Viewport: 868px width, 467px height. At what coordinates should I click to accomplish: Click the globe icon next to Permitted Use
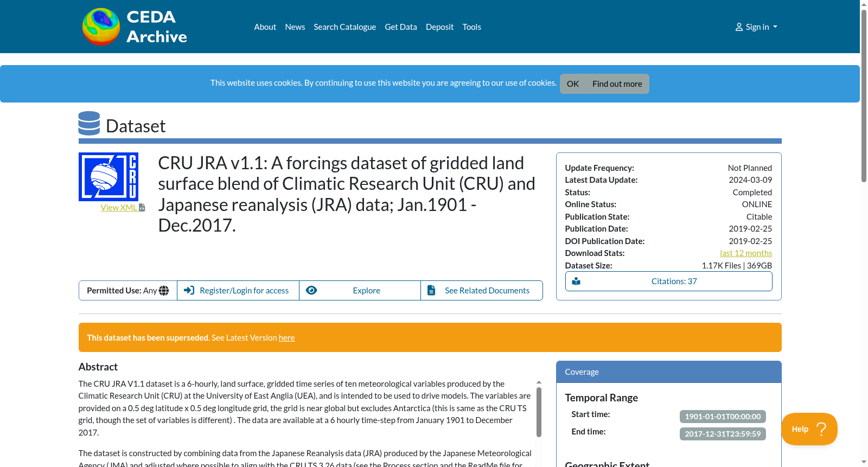tap(164, 291)
